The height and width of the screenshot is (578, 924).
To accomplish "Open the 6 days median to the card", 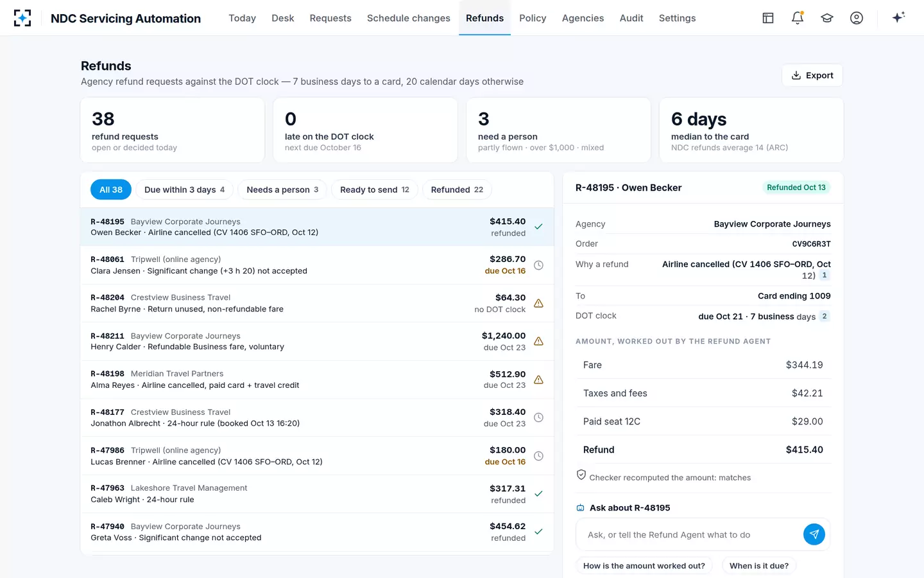I will [x=751, y=130].
